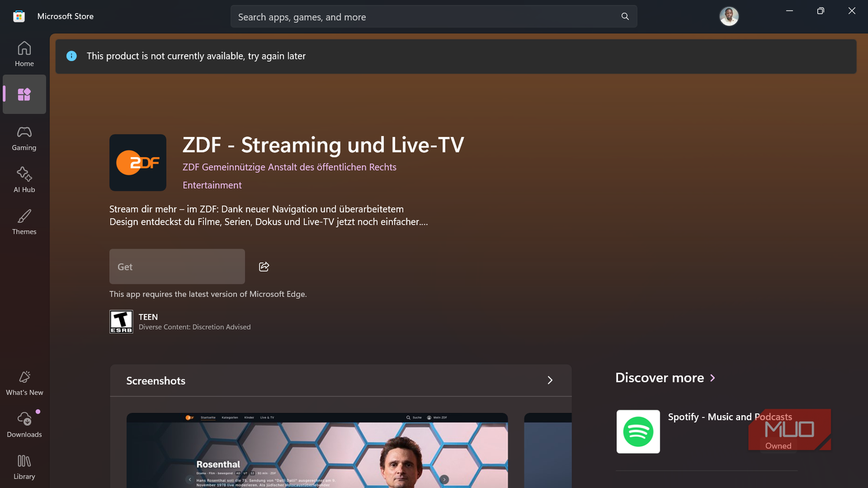Click the Get button
The image size is (868, 488).
177,267
